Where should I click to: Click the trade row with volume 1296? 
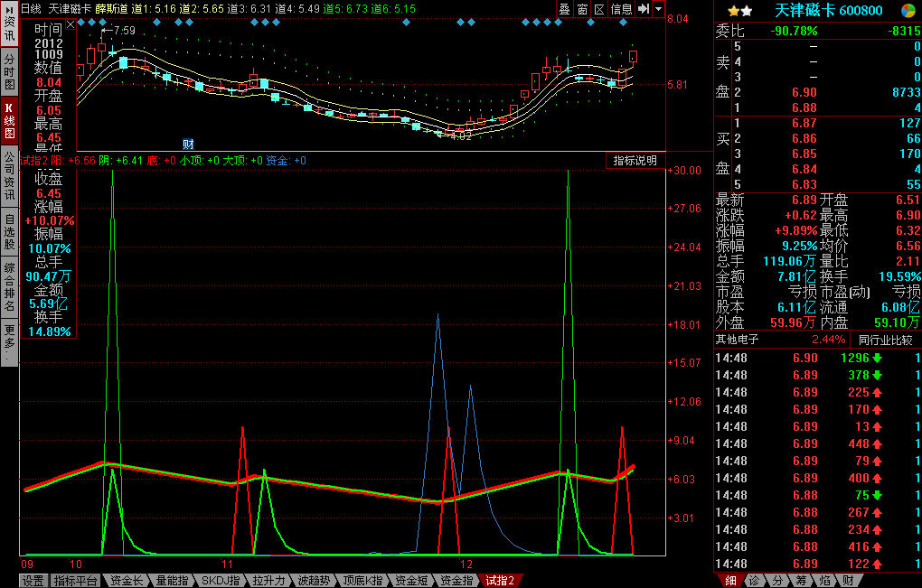pos(818,358)
